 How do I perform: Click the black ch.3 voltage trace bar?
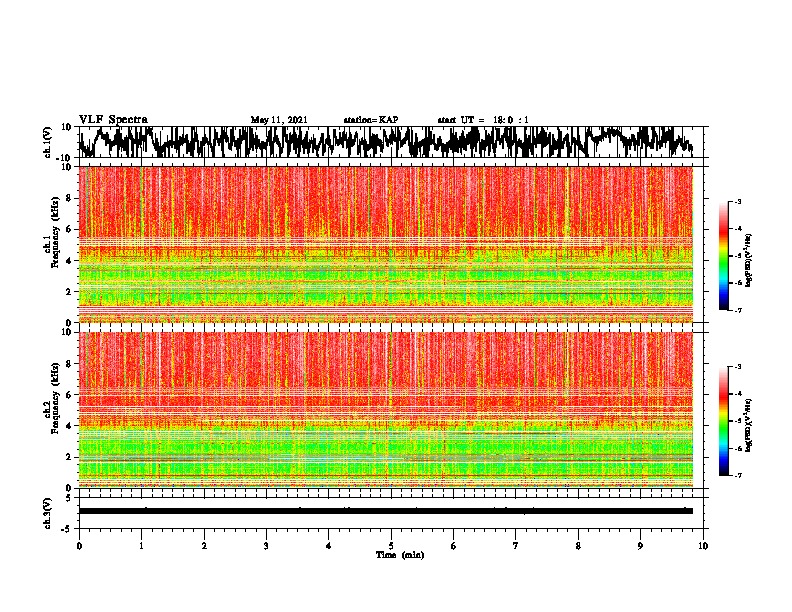pos(386,511)
